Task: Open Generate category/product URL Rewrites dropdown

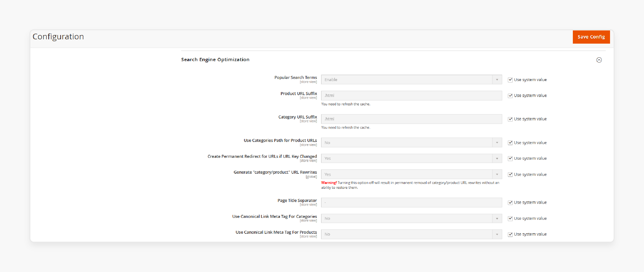Action: coord(411,174)
